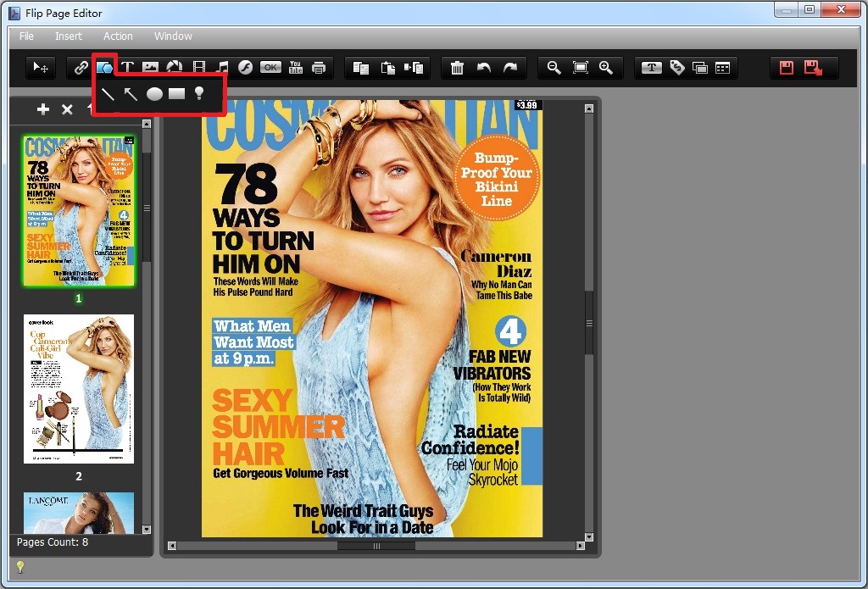Open the Insert menu
The width and height of the screenshot is (868, 589).
pyautogui.click(x=68, y=36)
